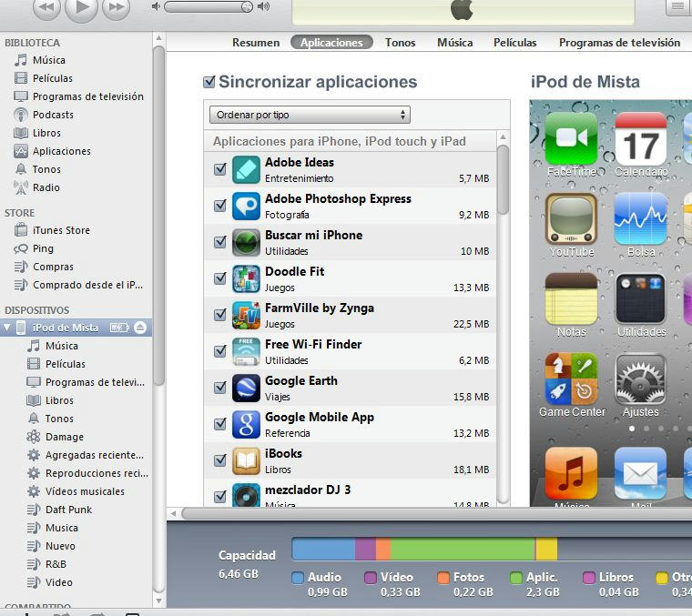Screen dimensions: 692x616
Task: Open the Ordenar por tipo dropdown
Action: pos(310,115)
